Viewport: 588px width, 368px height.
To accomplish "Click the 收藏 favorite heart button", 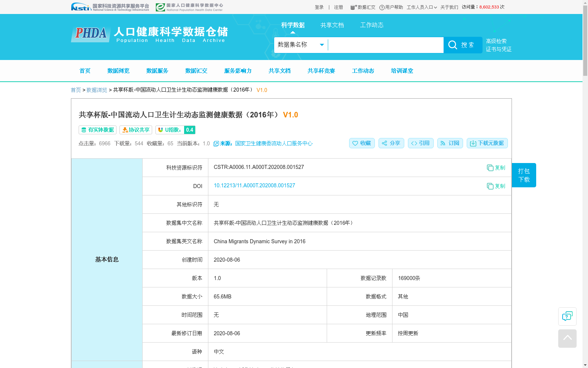I will tap(362, 143).
